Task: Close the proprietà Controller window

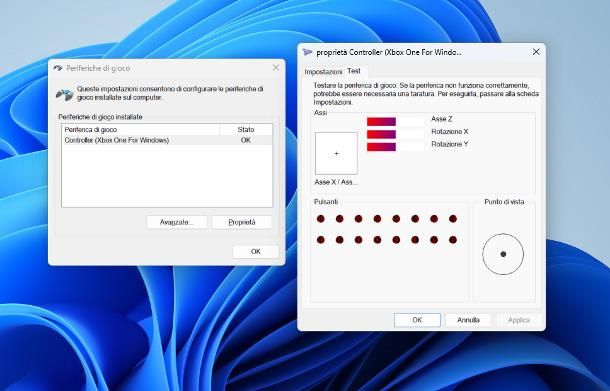Action: [536, 52]
